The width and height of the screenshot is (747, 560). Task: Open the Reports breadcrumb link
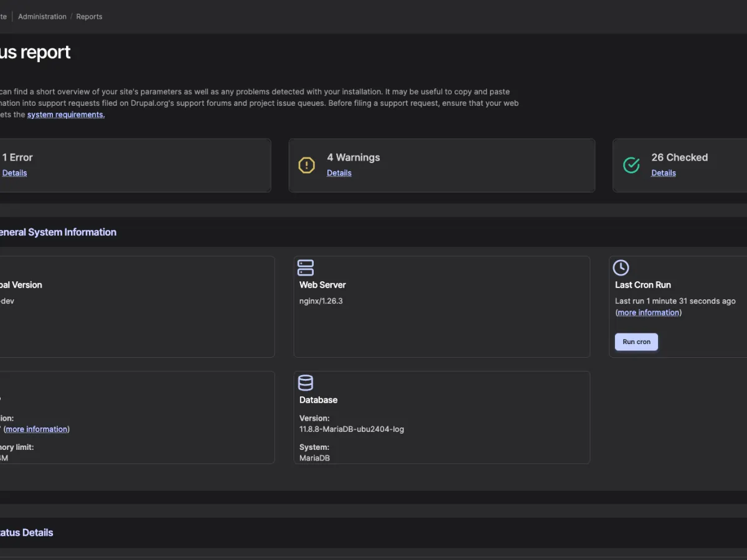coord(89,17)
